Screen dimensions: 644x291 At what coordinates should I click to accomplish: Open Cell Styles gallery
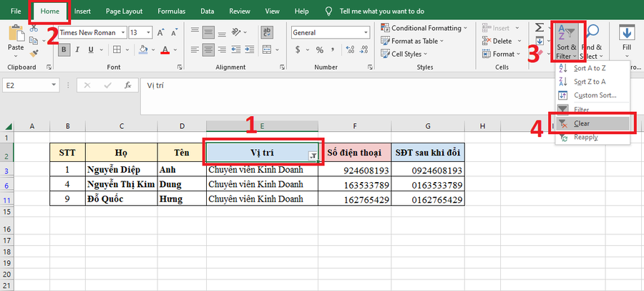point(404,54)
